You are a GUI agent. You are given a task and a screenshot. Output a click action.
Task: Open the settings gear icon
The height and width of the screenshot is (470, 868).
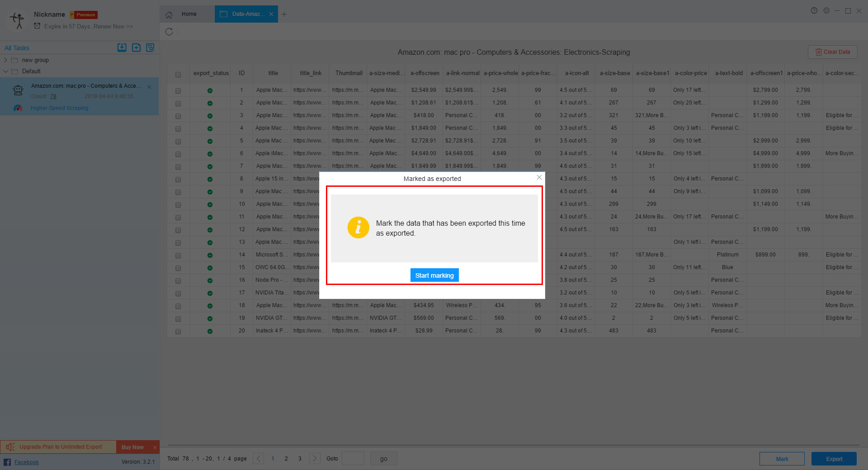point(826,10)
